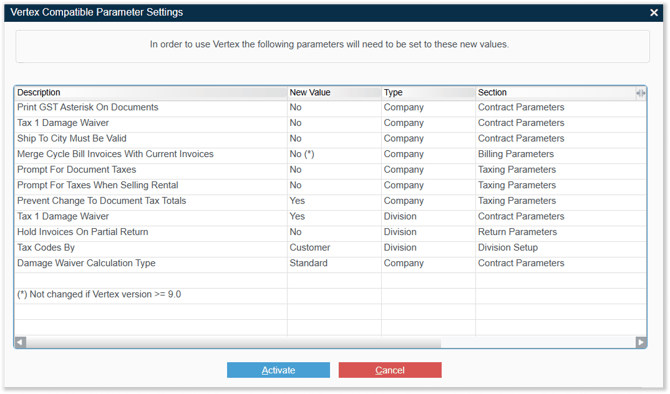Click the Type column header

point(429,93)
